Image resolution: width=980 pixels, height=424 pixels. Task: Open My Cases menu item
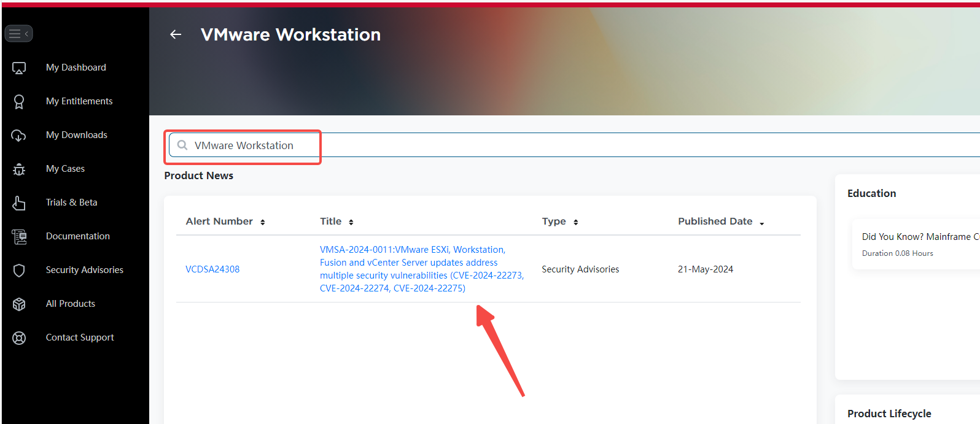tap(65, 169)
